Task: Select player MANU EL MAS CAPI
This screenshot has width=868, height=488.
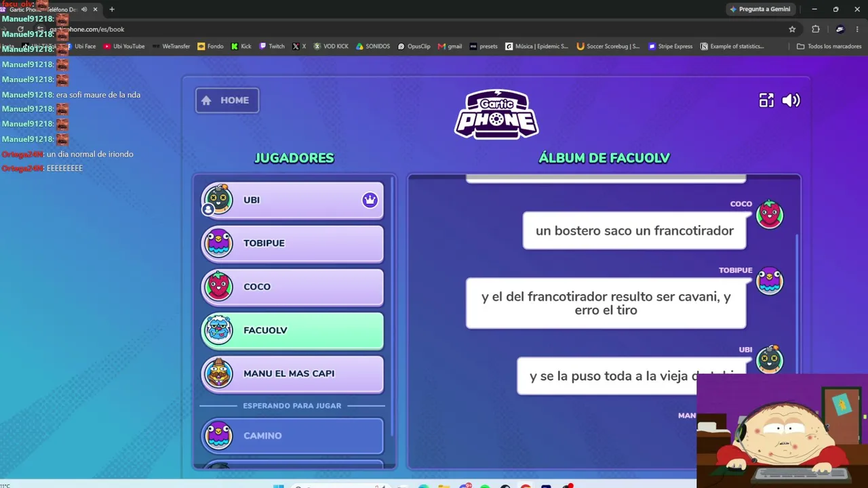Action: 292,373
